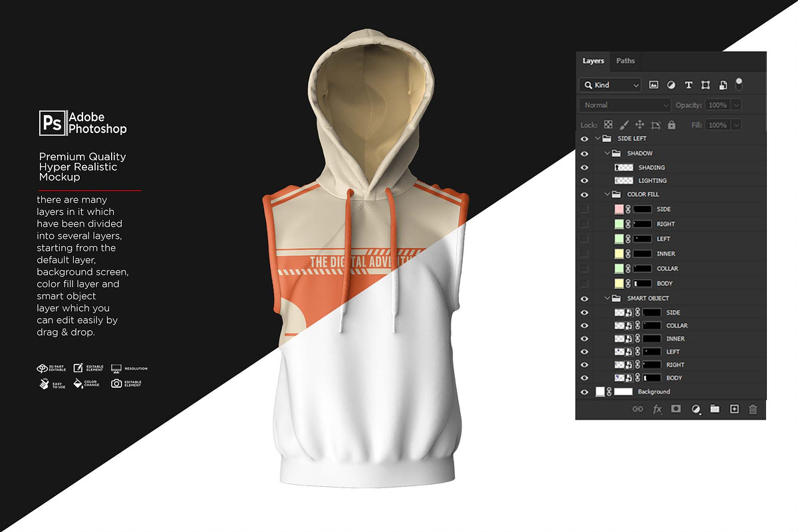Select the SHADING layer thumbnail
The height and width of the screenshot is (532, 798).
623,167
